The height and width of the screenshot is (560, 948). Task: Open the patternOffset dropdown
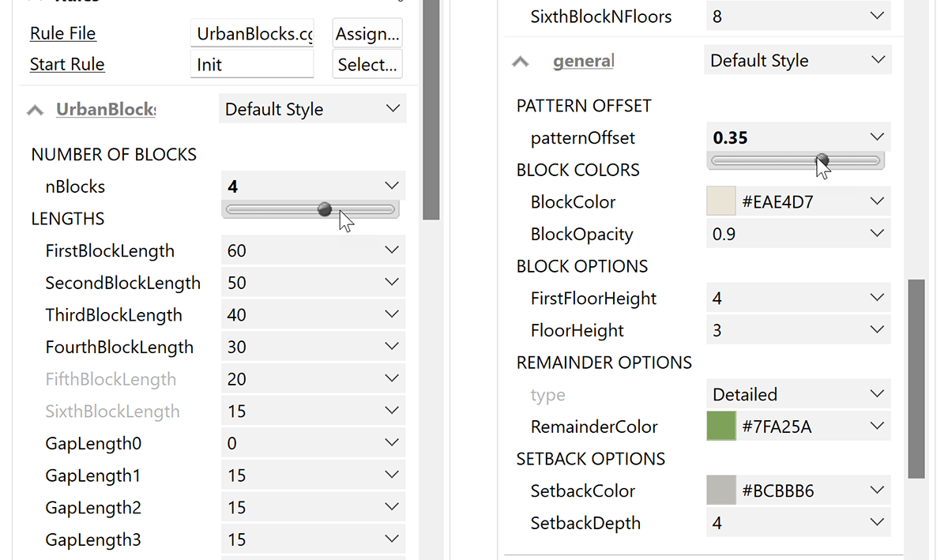point(876,137)
